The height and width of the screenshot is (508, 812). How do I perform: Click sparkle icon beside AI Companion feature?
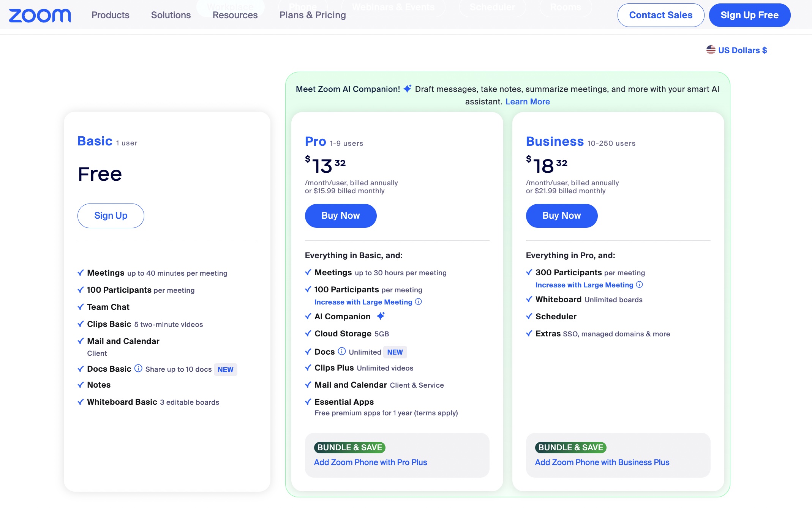click(381, 316)
